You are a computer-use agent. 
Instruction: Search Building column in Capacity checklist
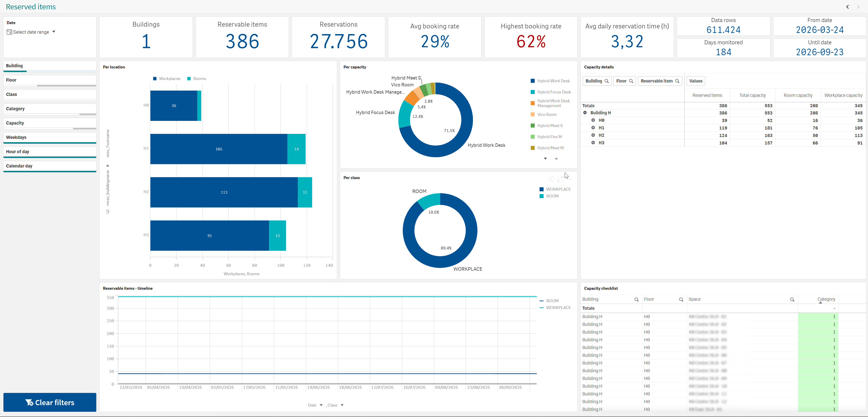point(637,299)
